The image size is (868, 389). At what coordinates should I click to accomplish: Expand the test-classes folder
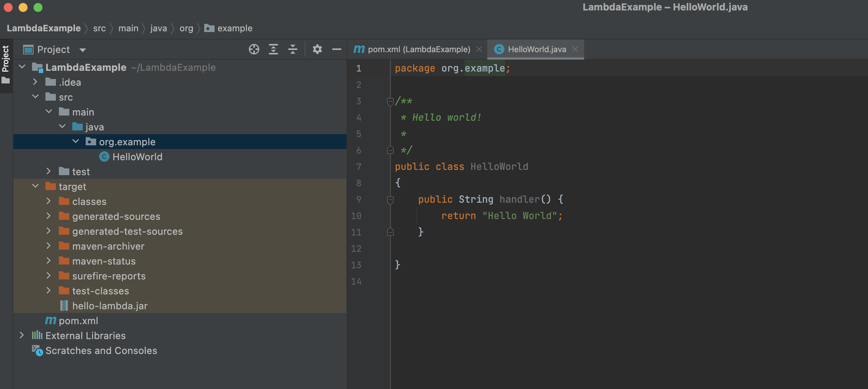point(49,291)
